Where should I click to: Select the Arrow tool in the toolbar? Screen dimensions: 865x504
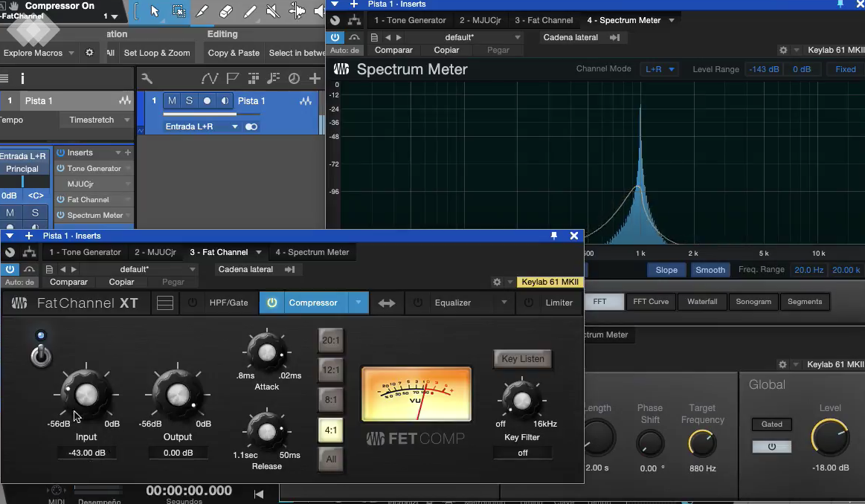pos(155,11)
